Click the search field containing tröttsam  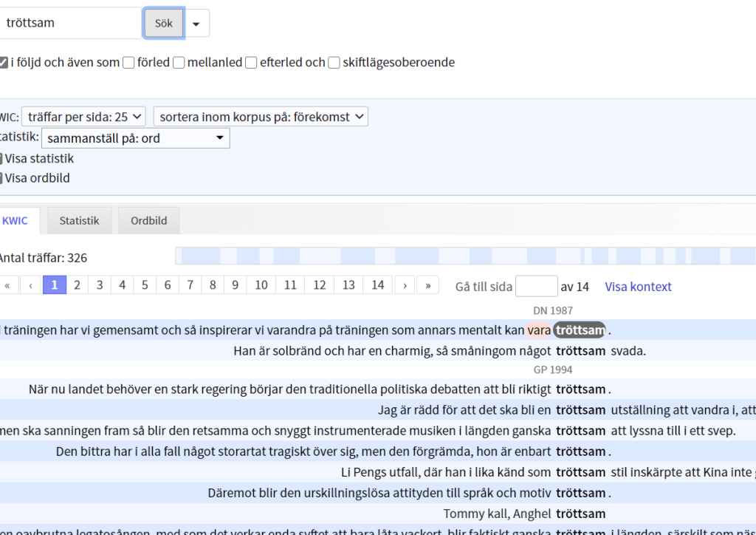click(x=70, y=23)
